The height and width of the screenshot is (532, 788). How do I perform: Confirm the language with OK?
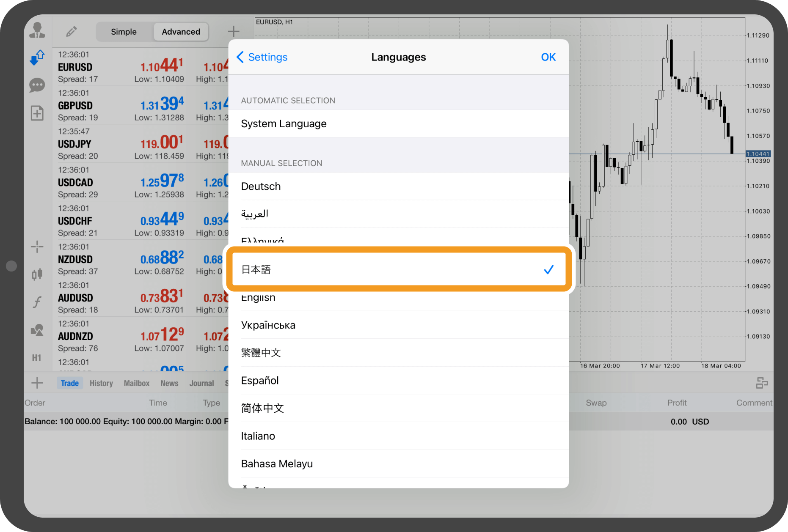548,57
